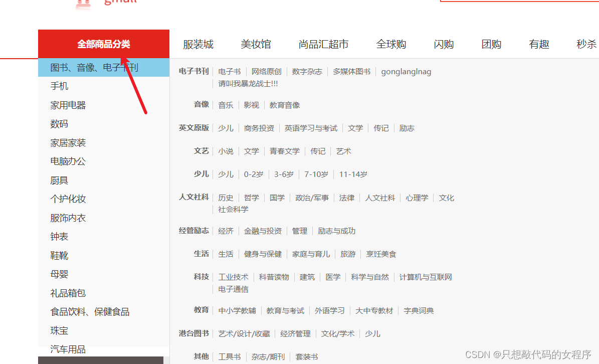Image resolution: width=599 pixels, height=364 pixels.
Task: Click the 商务投资 link
Action: click(259, 128)
